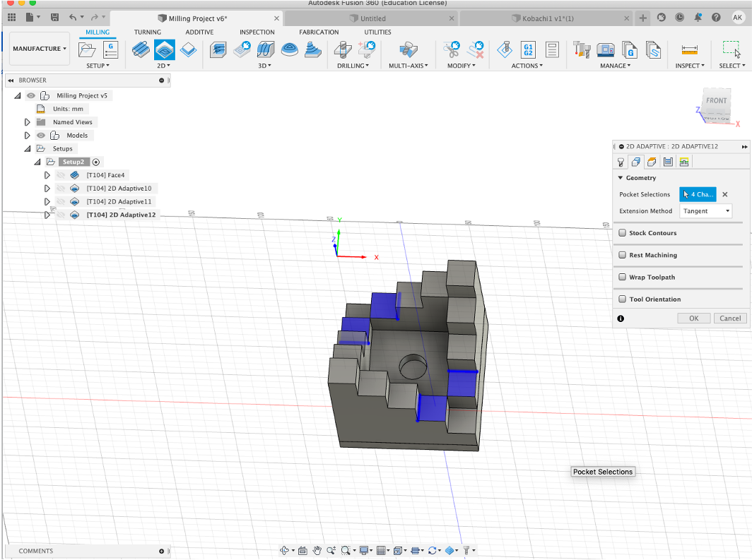Enable the Rest Machining checkbox
Image resolution: width=752 pixels, height=560 pixels.
click(x=622, y=255)
